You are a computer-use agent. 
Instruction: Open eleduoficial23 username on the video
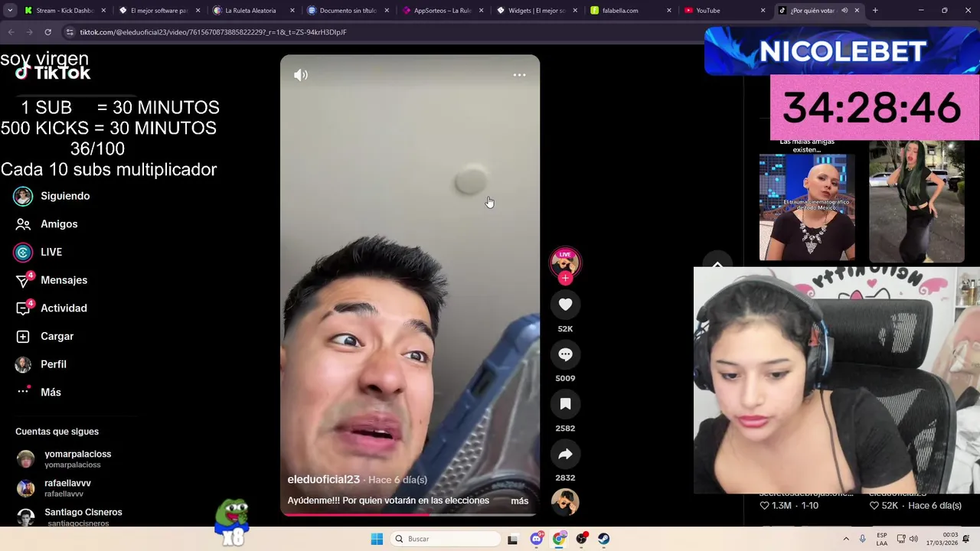click(323, 479)
